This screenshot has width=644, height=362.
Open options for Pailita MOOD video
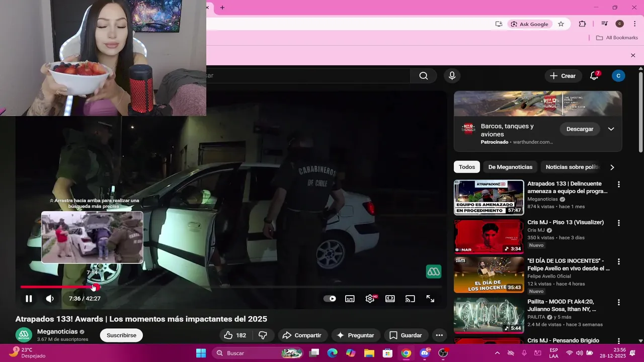click(x=619, y=303)
